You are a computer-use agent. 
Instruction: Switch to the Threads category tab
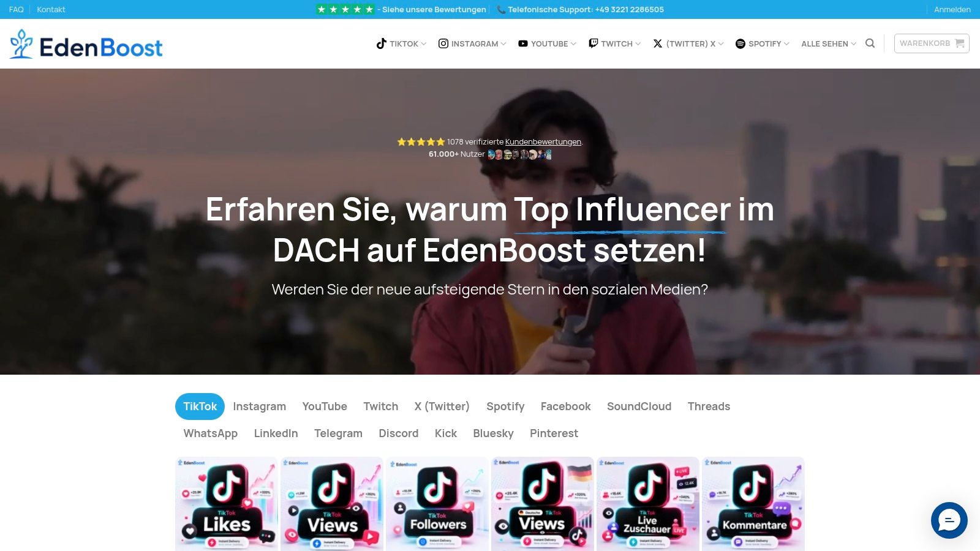click(x=709, y=407)
